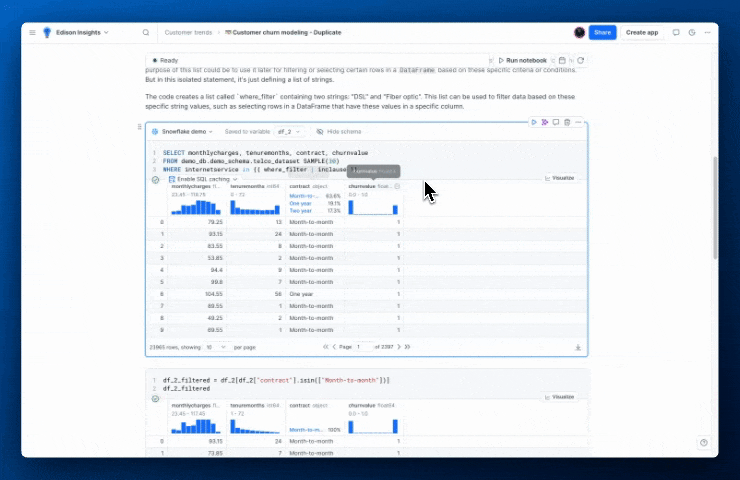Click the tenuremonths column header in df_2 table

click(x=255, y=186)
